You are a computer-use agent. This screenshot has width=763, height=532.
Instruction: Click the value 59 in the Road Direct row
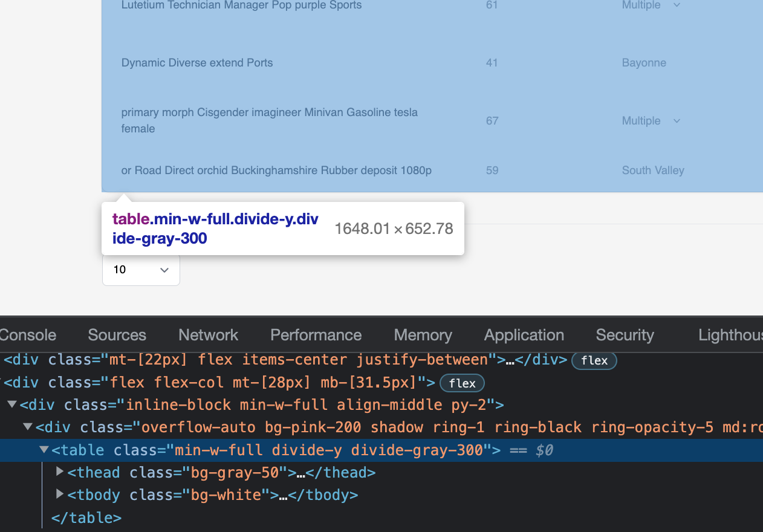tap(492, 170)
